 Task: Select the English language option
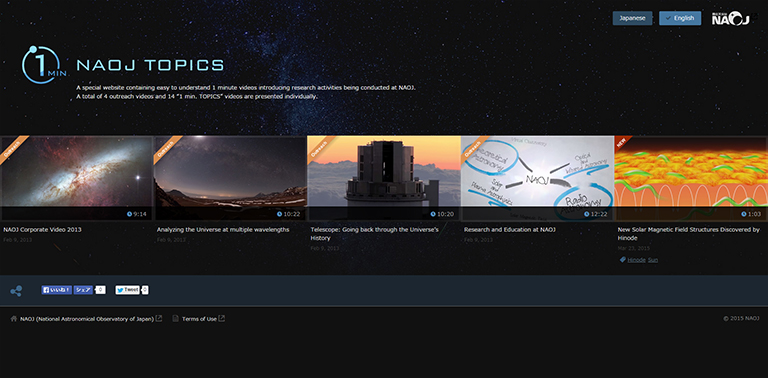pos(680,18)
